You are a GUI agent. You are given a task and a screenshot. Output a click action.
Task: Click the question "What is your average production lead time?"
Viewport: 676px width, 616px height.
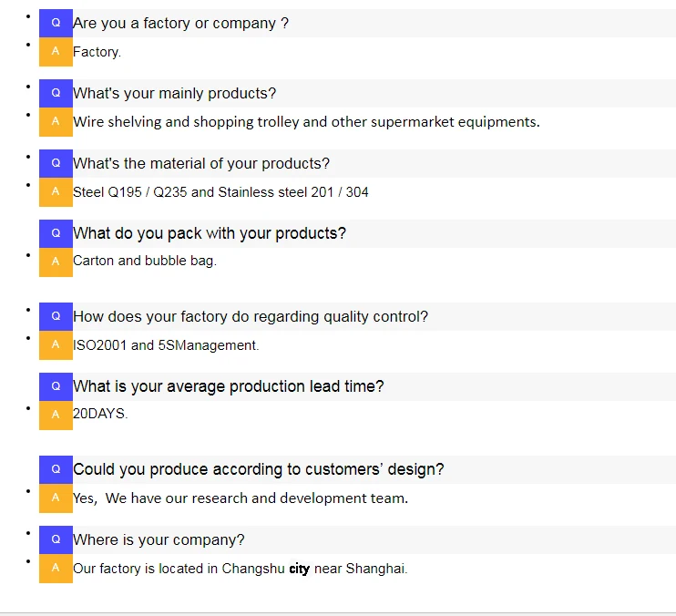click(x=229, y=386)
